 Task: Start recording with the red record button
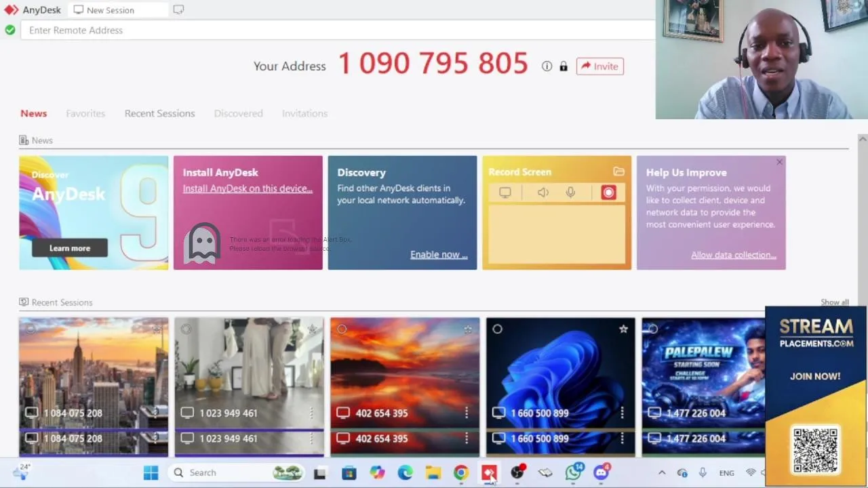click(x=608, y=192)
